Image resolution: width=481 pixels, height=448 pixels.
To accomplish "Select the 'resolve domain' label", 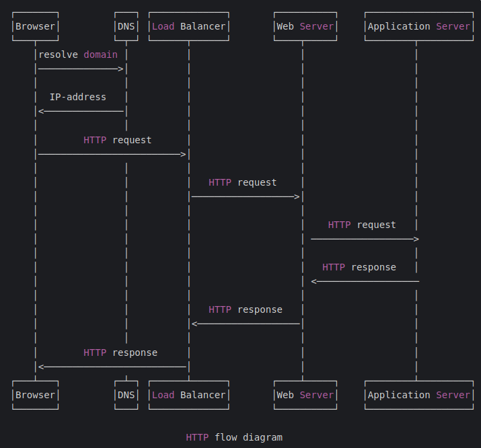I will point(78,54).
